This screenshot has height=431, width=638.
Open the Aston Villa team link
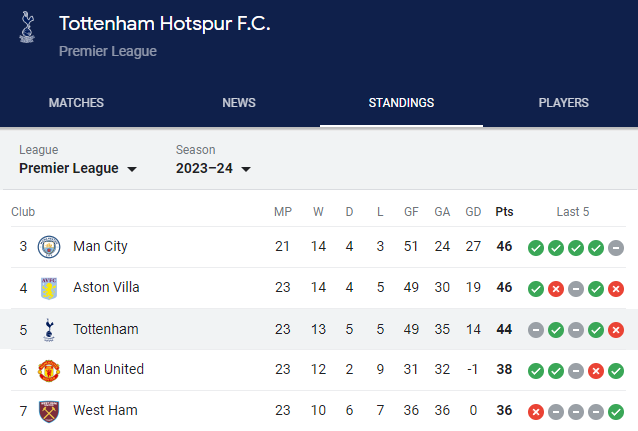106,287
